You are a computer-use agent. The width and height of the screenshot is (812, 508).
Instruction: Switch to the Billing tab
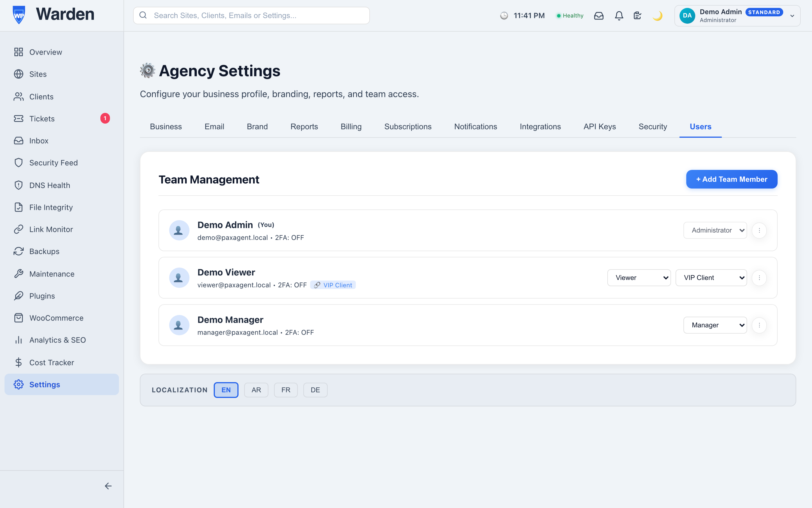351,127
